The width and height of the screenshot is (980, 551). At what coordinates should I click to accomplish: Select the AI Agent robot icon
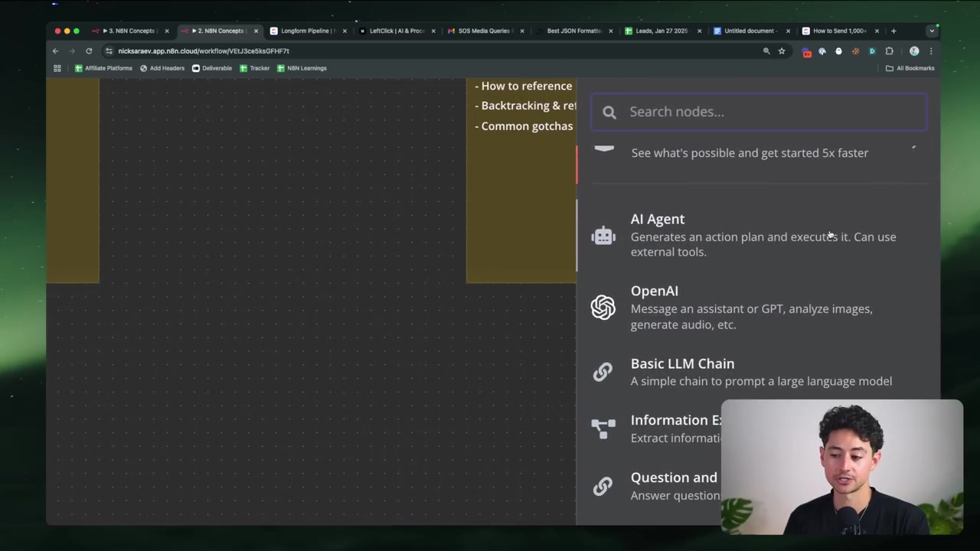point(603,236)
